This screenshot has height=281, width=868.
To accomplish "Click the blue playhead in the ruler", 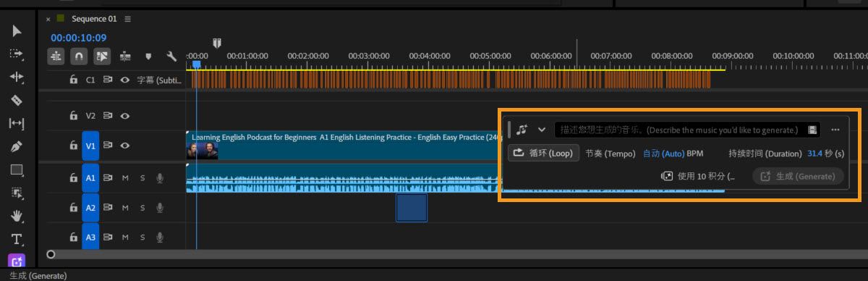I will tap(196, 64).
